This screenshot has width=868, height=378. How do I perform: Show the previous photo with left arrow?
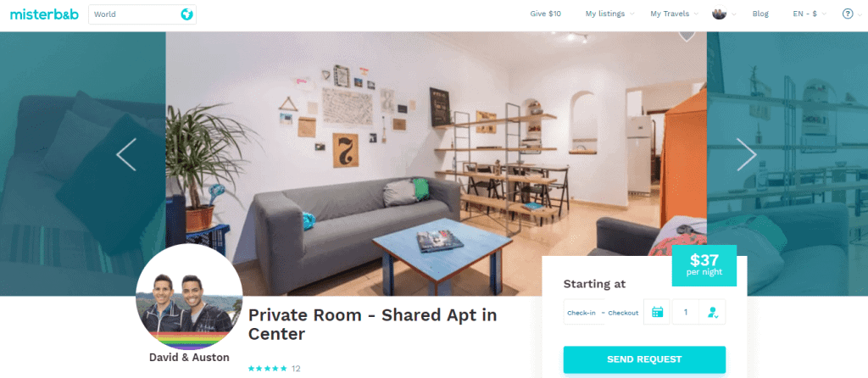click(126, 154)
